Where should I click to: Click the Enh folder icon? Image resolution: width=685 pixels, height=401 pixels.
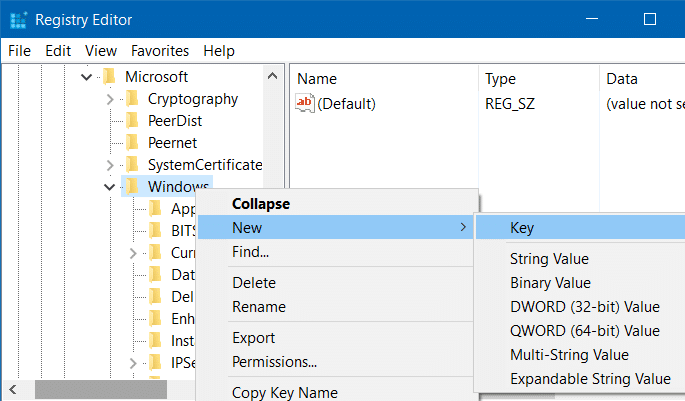click(156, 318)
